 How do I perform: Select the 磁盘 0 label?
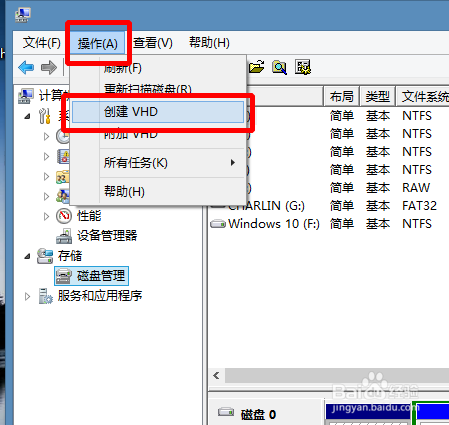point(258,414)
